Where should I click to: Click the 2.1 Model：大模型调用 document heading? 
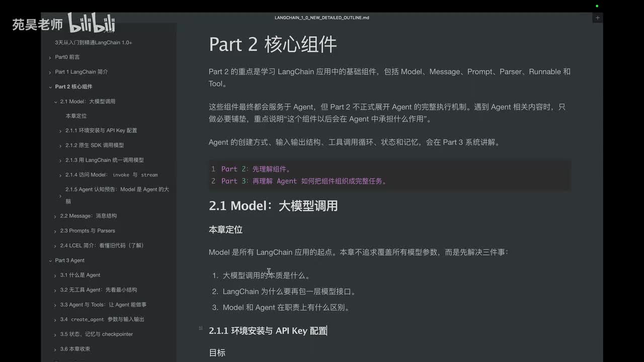[x=273, y=206]
